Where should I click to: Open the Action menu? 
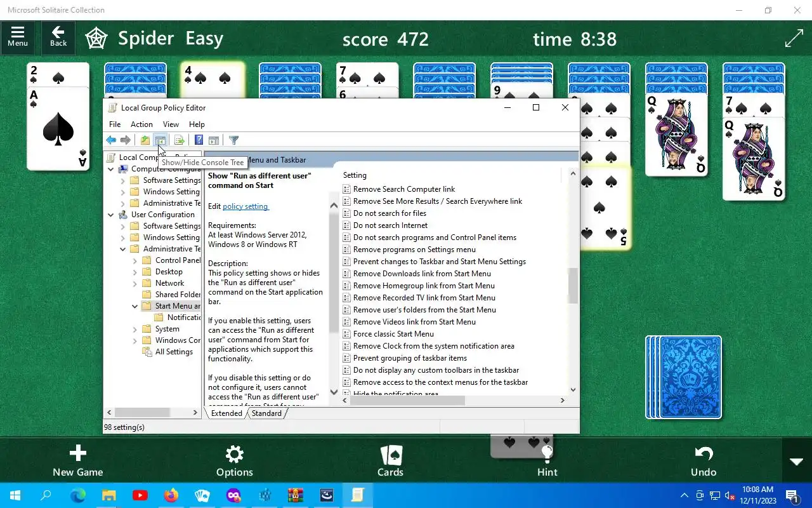tap(141, 124)
